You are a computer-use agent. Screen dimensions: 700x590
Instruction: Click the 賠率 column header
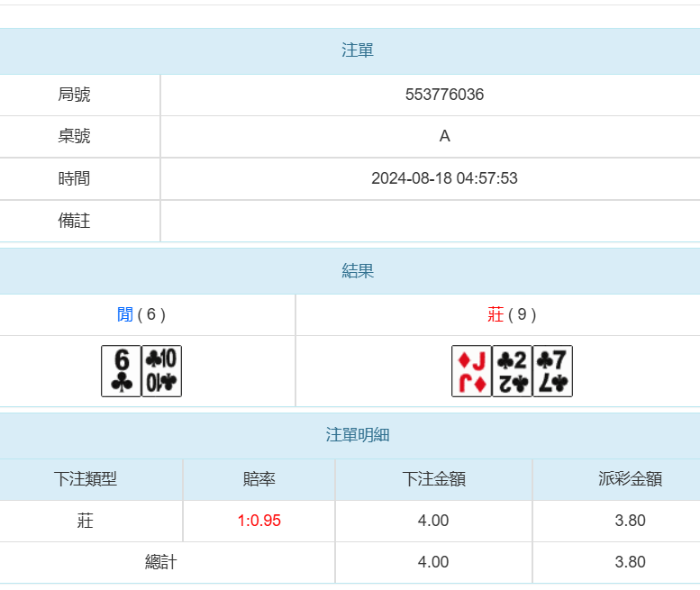click(x=259, y=479)
